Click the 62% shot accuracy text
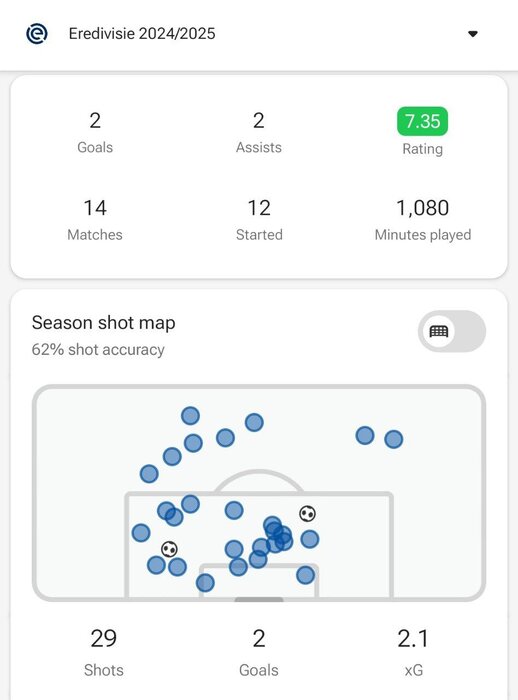Image resolution: width=518 pixels, height=700 pixels. coord(98,350)
